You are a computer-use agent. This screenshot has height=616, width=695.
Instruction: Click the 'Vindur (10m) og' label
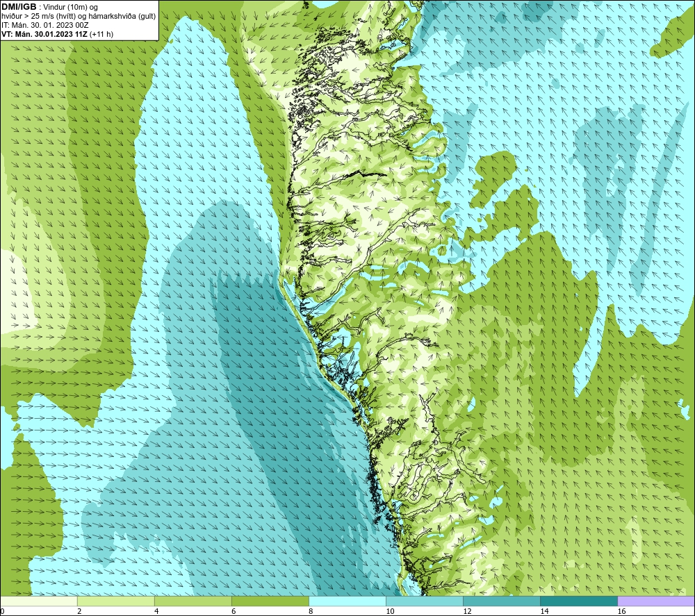[x=70, y=7]
